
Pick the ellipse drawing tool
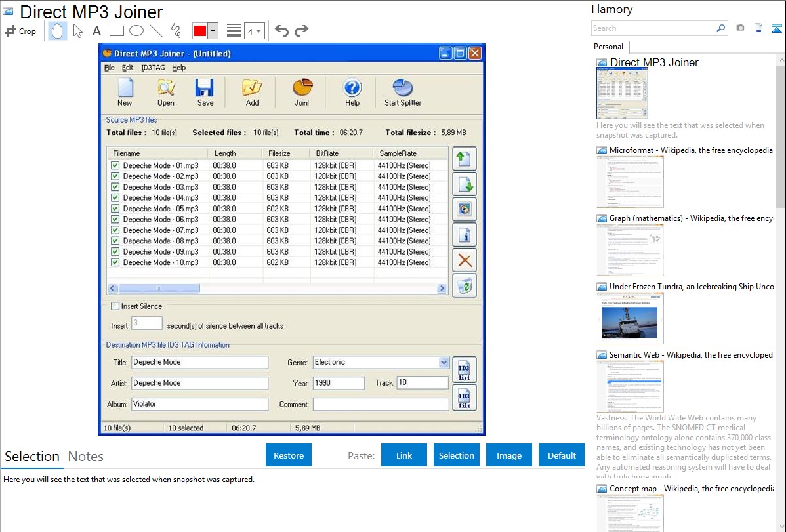tap(136, 31)
